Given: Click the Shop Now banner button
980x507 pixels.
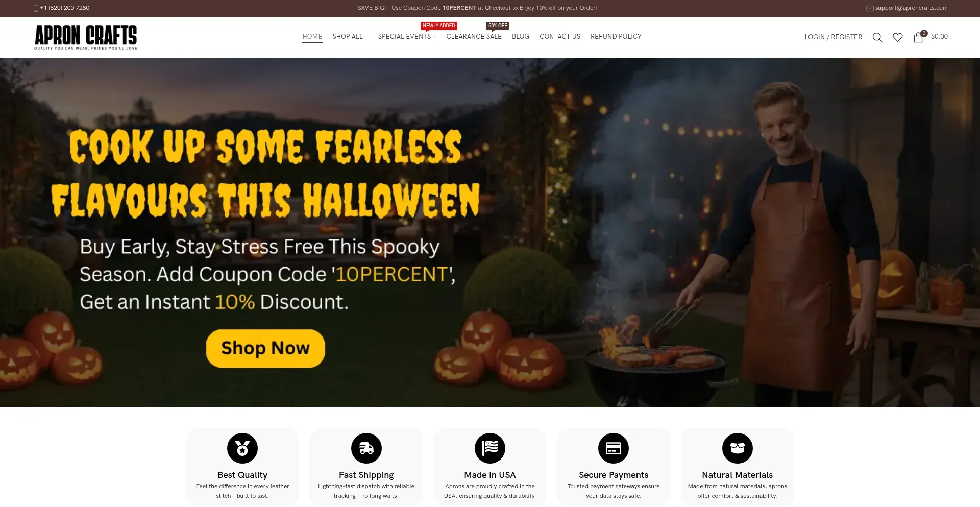Looking at the screenshot, I should 265,348.
